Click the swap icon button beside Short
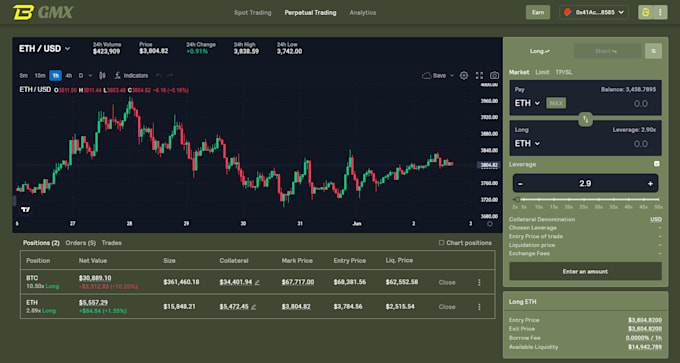 pos(653,51)
